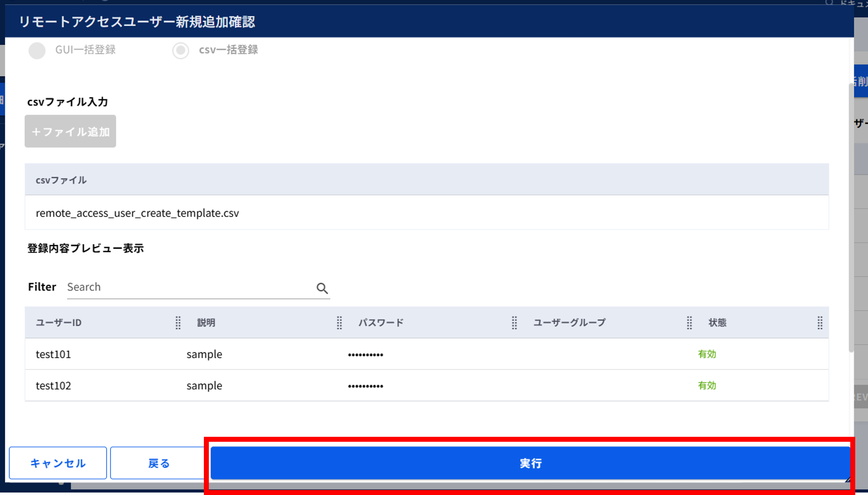Click column handle beside ユーザーグループ header
The image size is (868, 495).
coord(689,323)
